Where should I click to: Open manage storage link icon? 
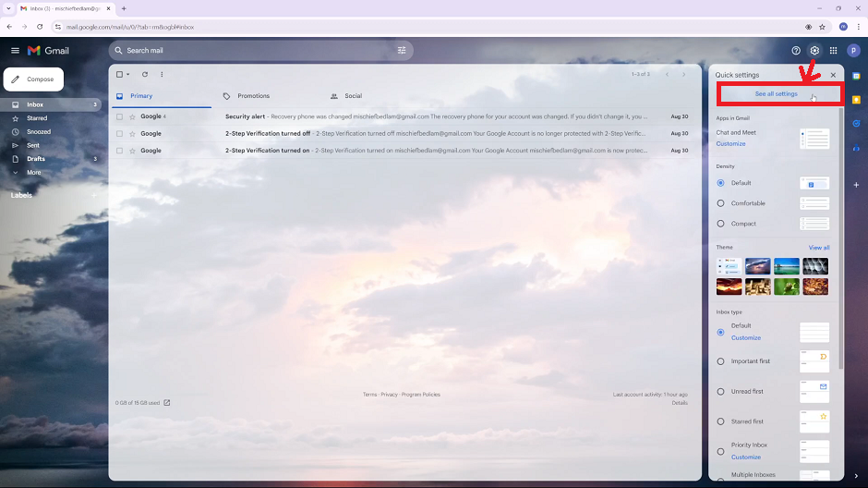[x=166, y=403]
